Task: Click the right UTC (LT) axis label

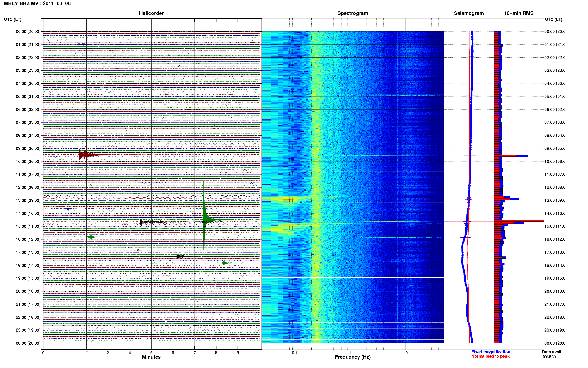Action: (553, 19)
